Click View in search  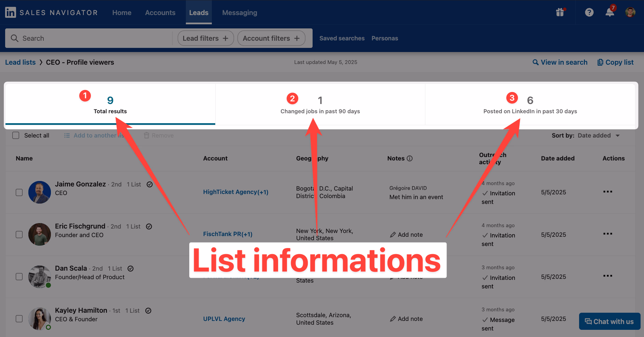(x=560, y=62)
